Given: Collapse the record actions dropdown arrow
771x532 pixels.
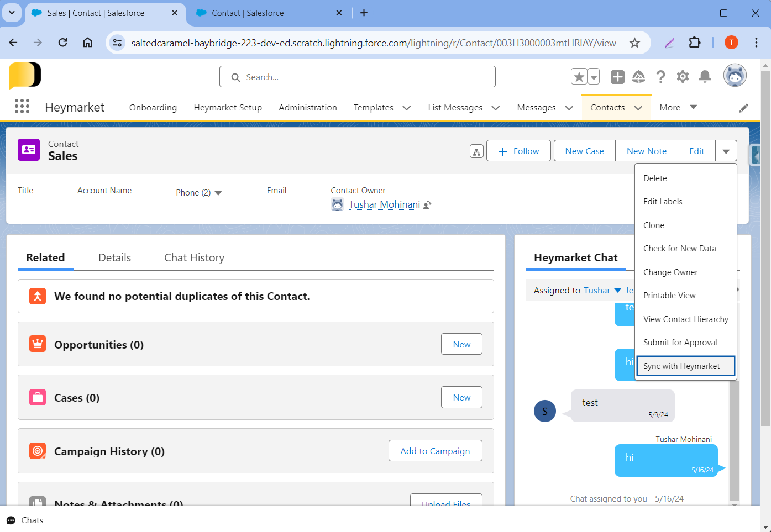Looking at the screenshot, I should (x=726, y=151).
